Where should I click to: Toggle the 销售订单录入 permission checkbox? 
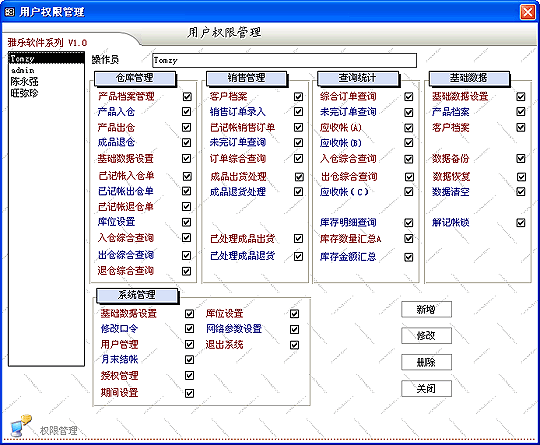click(298, 112)
